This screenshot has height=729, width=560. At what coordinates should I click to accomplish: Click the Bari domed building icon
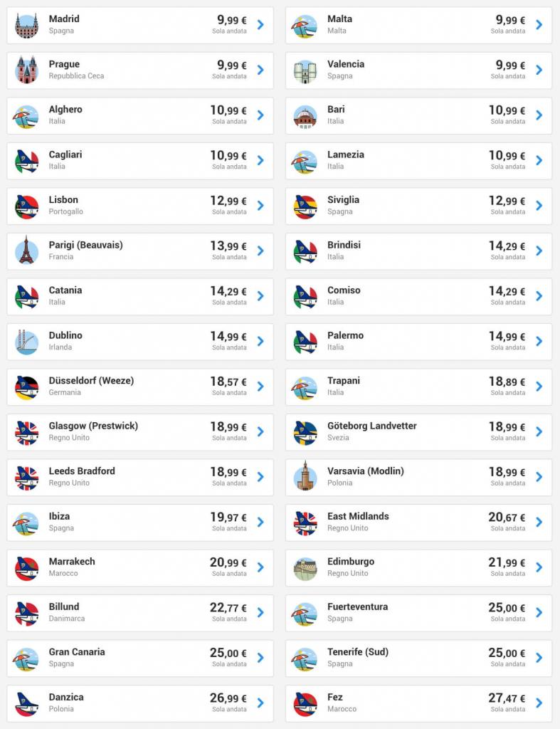pyautogui.click(x=305, y=115)
